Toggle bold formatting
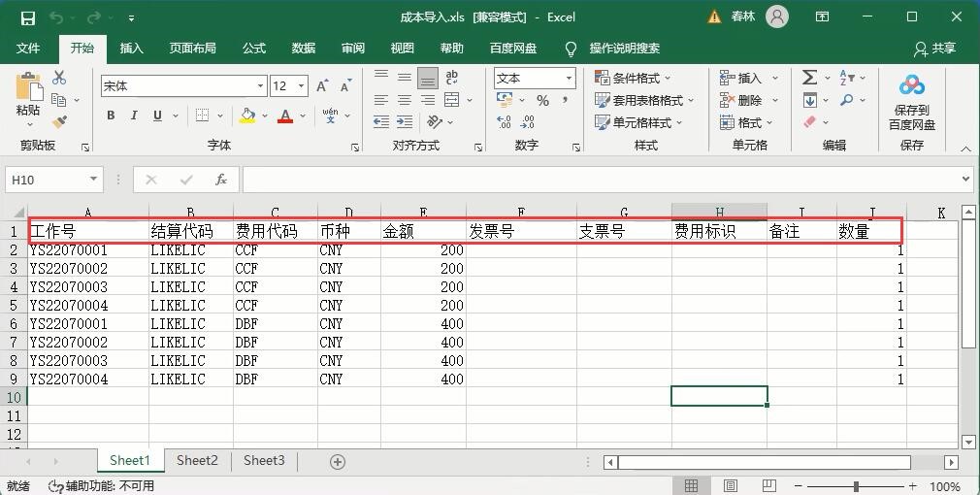 (x=111, y=115)
